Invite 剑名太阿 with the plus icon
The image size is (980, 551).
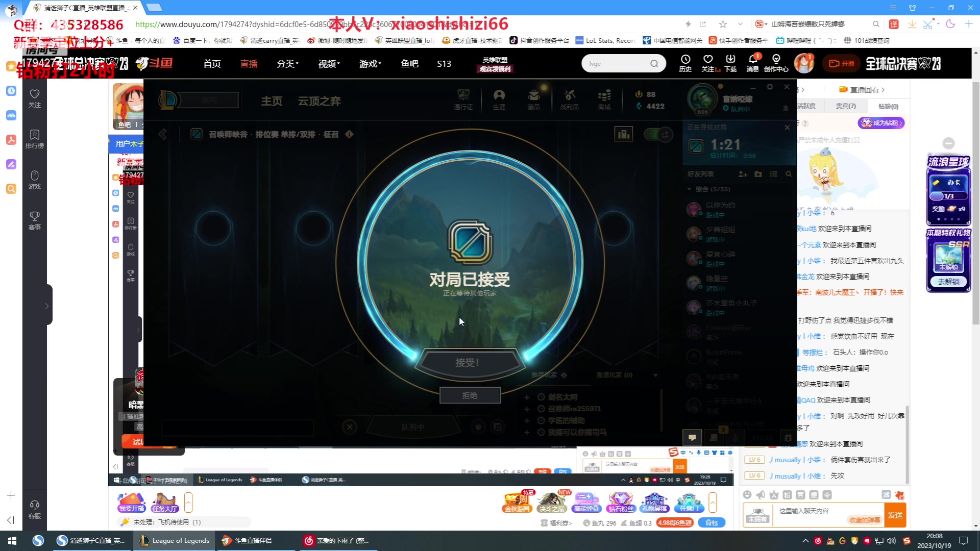point(527,397)
